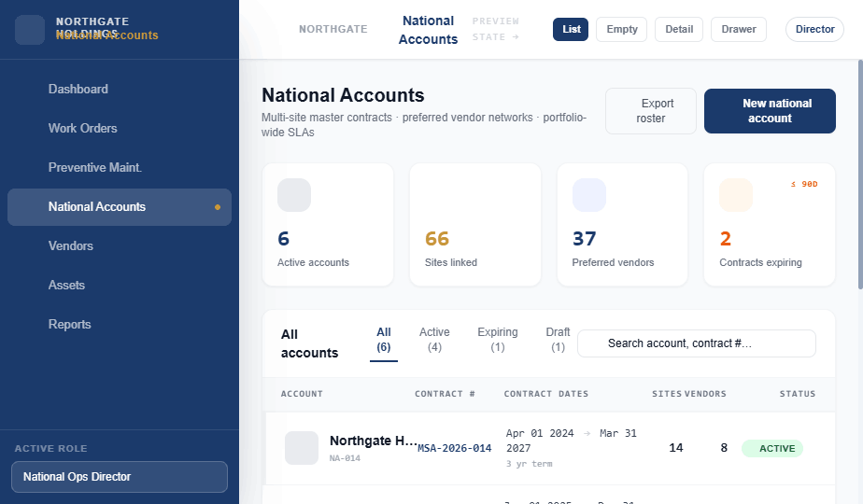Screen dimensions: 863x504
Task: Click the Northgate H… account avatar
Action: (x=302, y=448)
